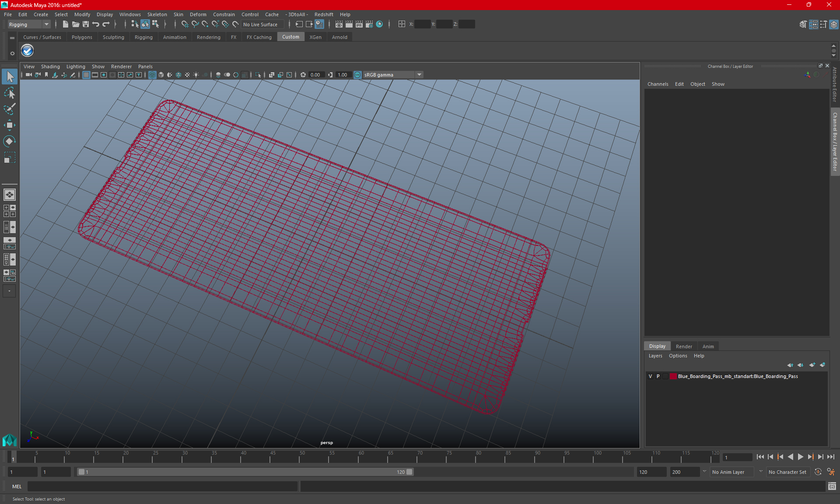The height and width of the screenshot is (504, 840).
Task: Open the Deform menu
Action: coord(198,14)
